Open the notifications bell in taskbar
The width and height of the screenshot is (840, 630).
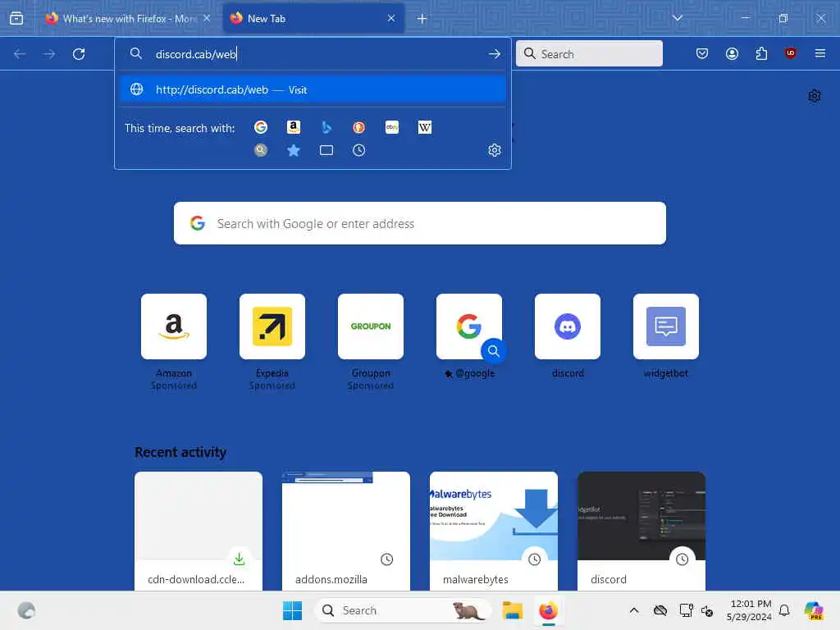click(784, 610)
